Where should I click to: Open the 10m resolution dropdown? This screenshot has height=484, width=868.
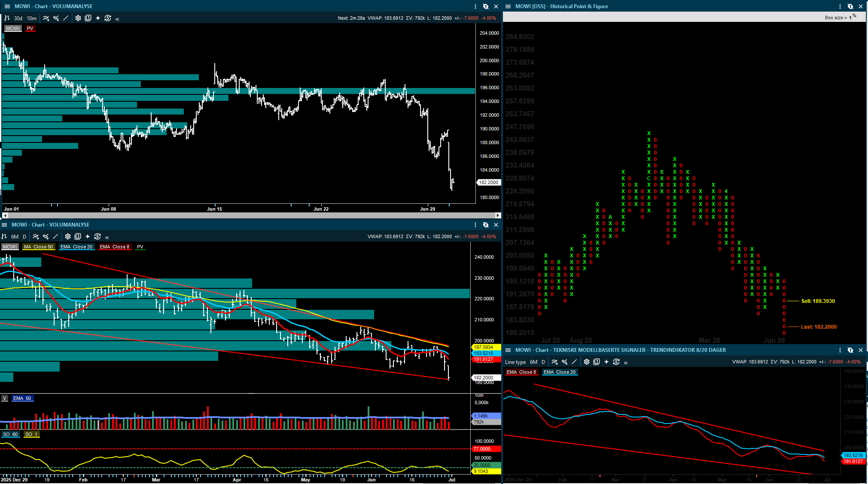pyautogui.click(x=32, y=18)
